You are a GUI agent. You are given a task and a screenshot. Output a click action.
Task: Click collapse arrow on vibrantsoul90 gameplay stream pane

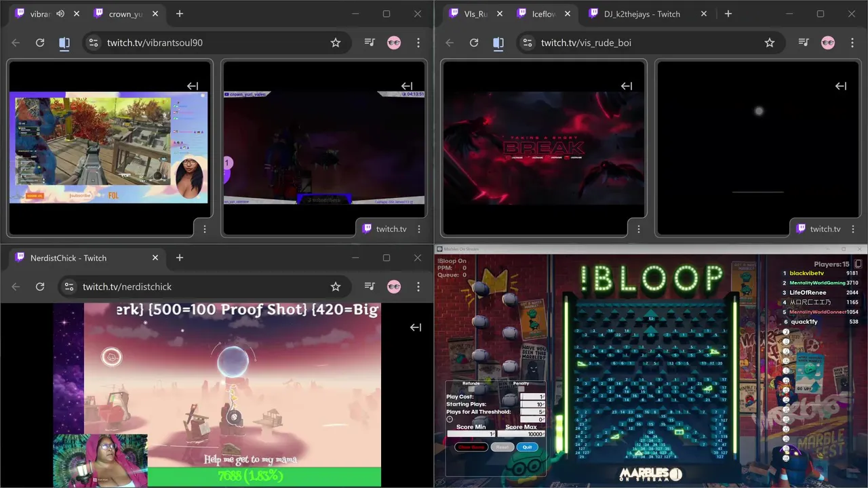[193, 86]
